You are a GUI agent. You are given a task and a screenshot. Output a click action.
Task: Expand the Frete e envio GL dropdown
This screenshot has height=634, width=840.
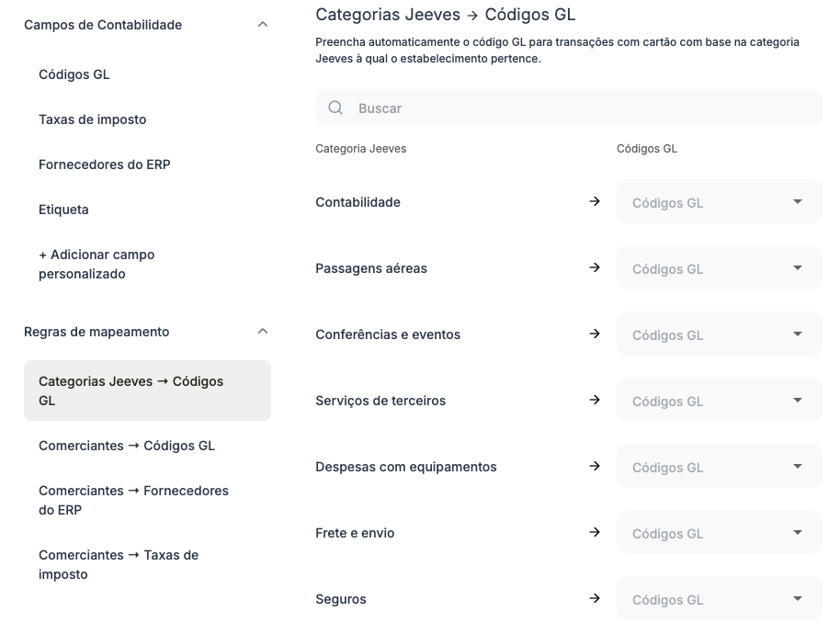click(719, 533)
